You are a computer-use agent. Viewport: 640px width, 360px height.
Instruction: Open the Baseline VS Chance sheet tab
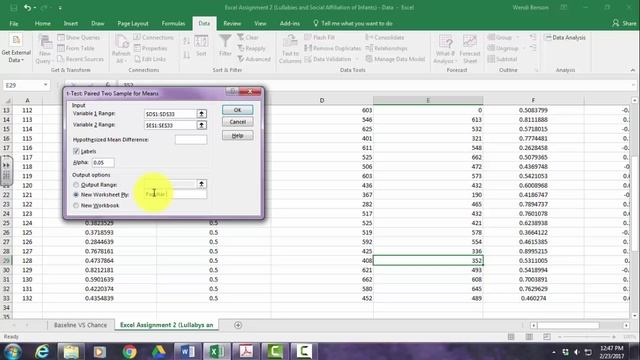coord(80,325)
